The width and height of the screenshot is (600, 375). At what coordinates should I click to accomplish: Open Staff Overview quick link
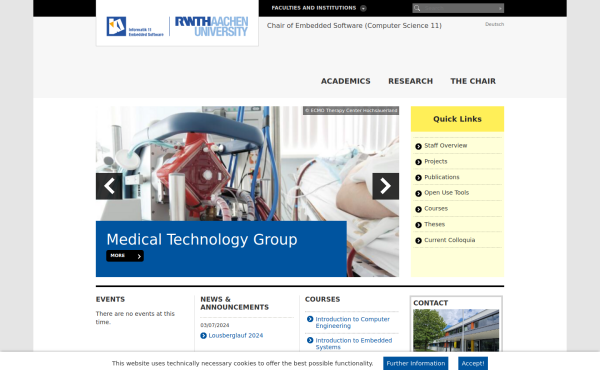[446, 145]
